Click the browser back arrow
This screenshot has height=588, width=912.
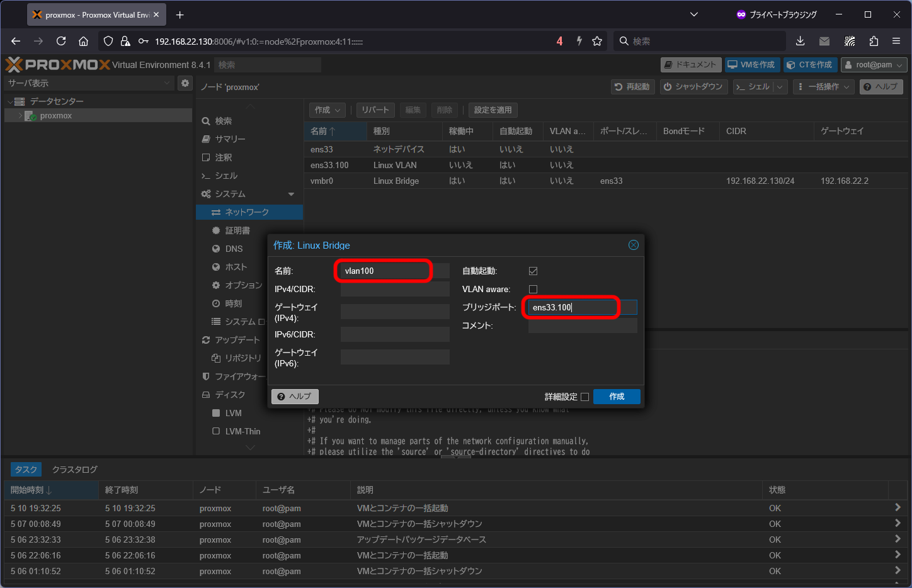click(16, 41)
